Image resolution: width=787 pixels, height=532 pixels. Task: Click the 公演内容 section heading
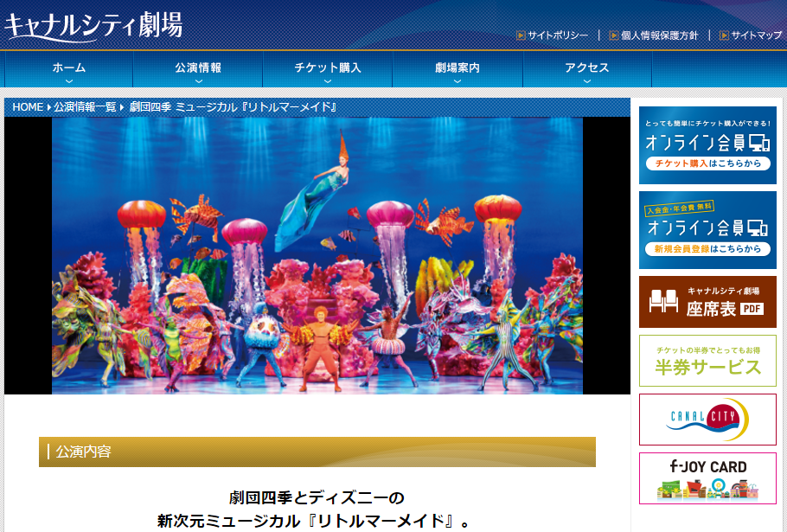(x=317, y=452)
